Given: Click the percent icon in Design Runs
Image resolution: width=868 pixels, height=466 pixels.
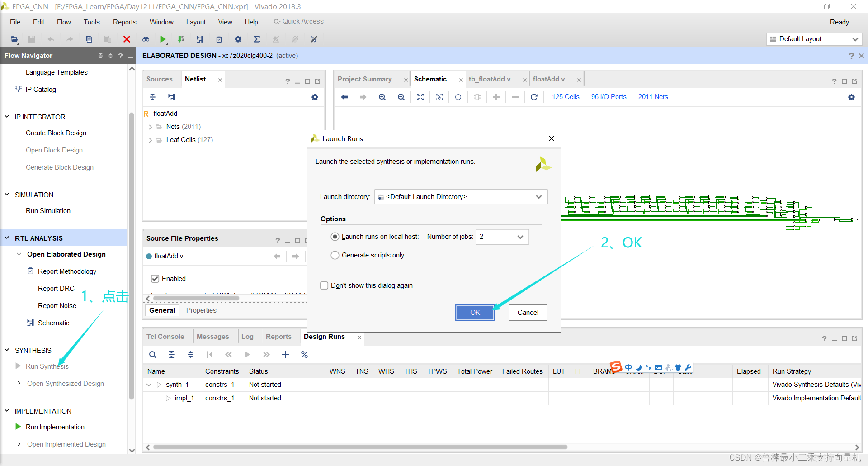Looking at the screenshot, I should pyautogui.click(x=304, y=355).
